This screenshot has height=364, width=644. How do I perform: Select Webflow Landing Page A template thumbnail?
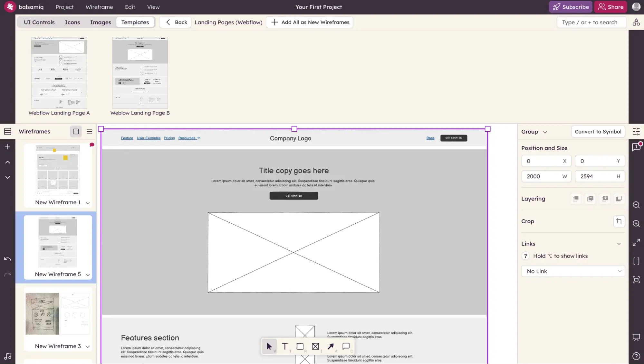(x=59, y=73)
